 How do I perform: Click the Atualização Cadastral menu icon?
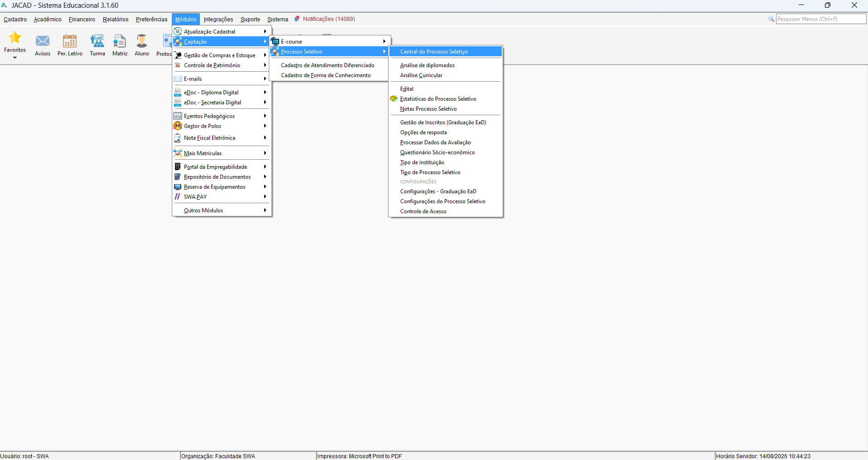pos(178,32)
